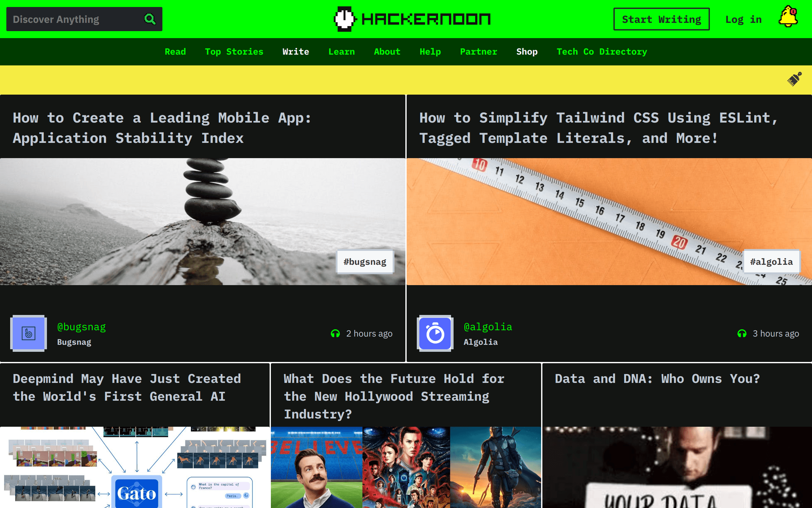This screenshot has height=508, width=812.
Task: Open the About menu
Action: (387, 52)
